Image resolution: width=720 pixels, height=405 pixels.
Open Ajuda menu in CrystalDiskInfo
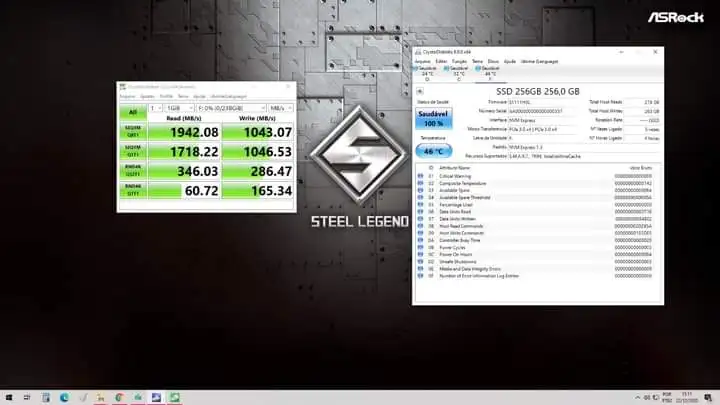tap(510, 62)
